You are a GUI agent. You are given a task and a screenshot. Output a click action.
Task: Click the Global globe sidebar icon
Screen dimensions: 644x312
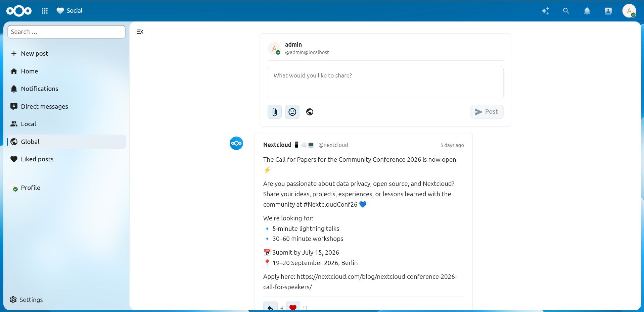tap(14, 142)
